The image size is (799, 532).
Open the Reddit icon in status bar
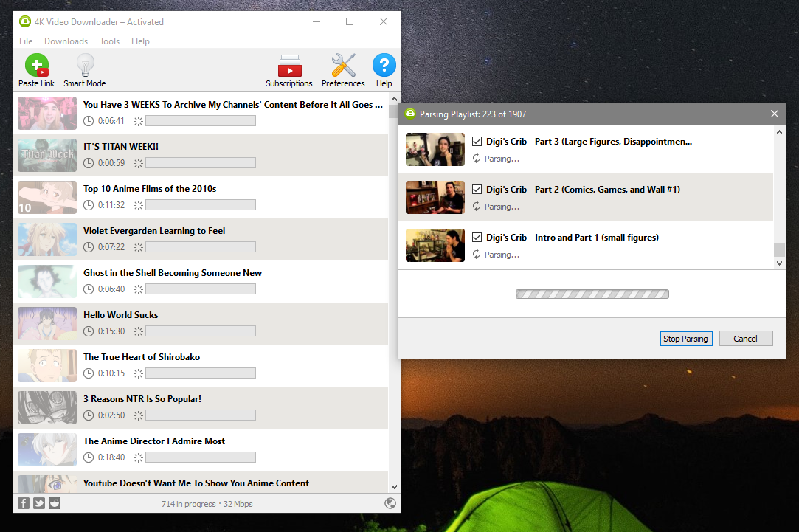point(55,503)
